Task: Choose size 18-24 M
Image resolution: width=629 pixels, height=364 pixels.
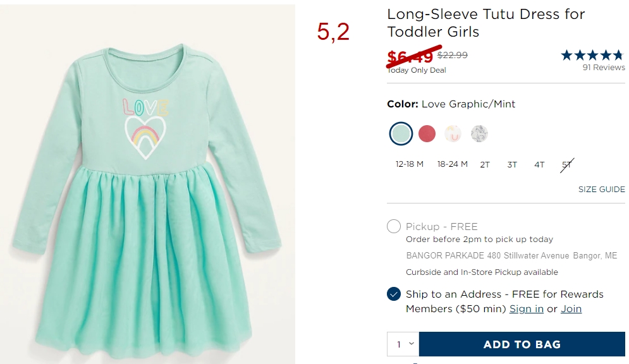Action: 453,164
